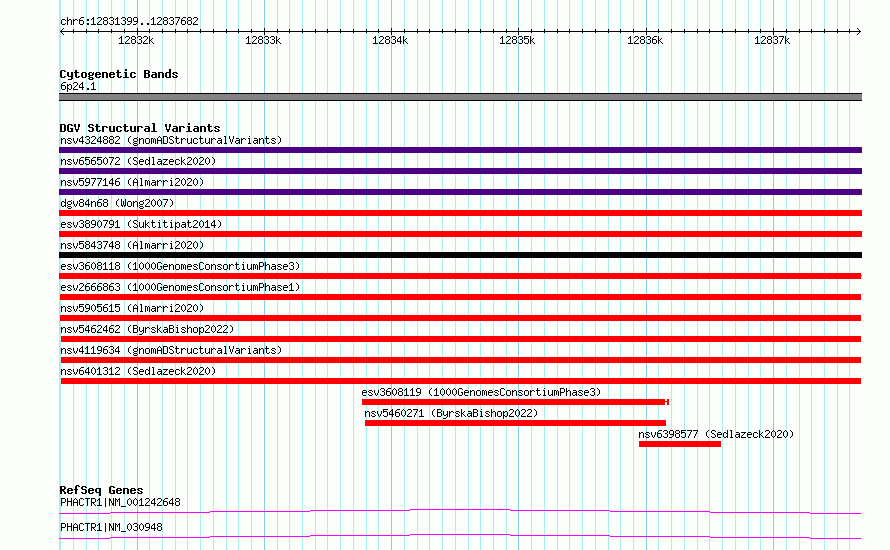Open the nsv5977146 (Almarri2020) variant label
Screen dimensions: 890x550
132,182
